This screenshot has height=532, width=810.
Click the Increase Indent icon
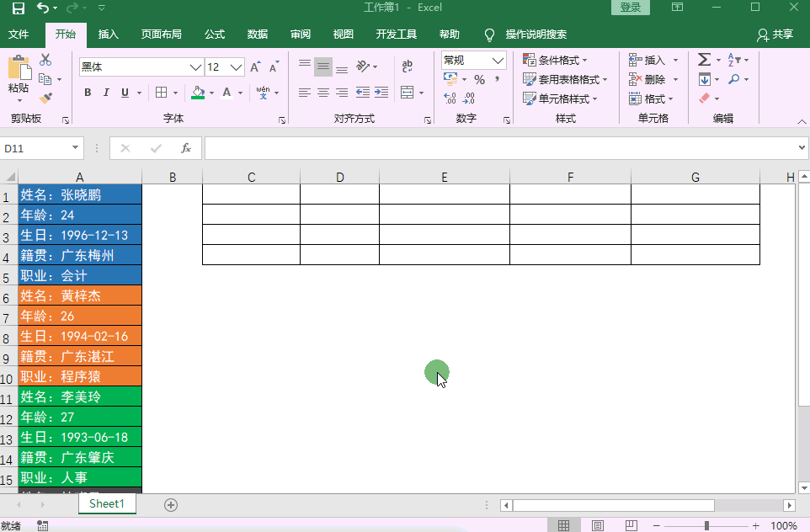tap(381, 93)
